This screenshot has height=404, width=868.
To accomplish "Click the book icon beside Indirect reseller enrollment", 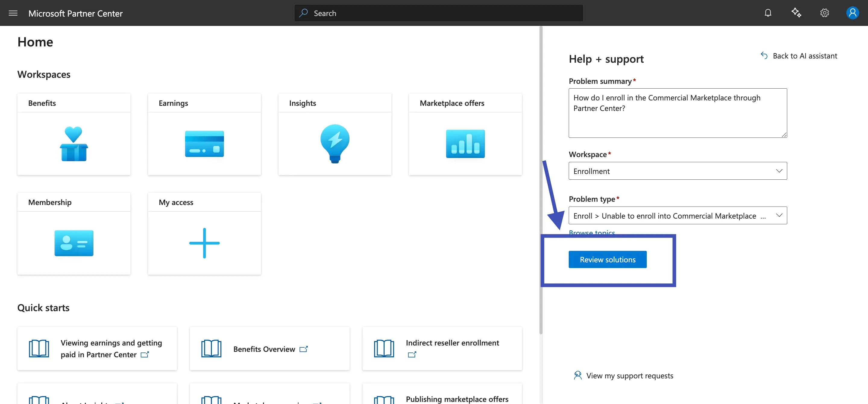I will 384,349.
